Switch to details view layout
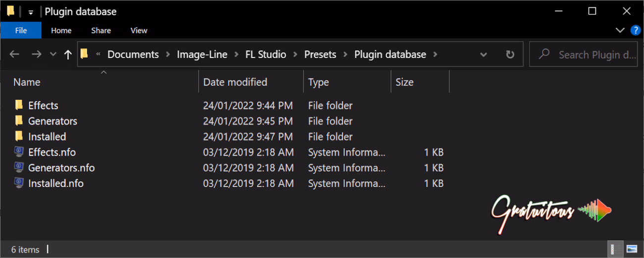The height and width of the screenshot is (258, 644). tap(615, 249)
